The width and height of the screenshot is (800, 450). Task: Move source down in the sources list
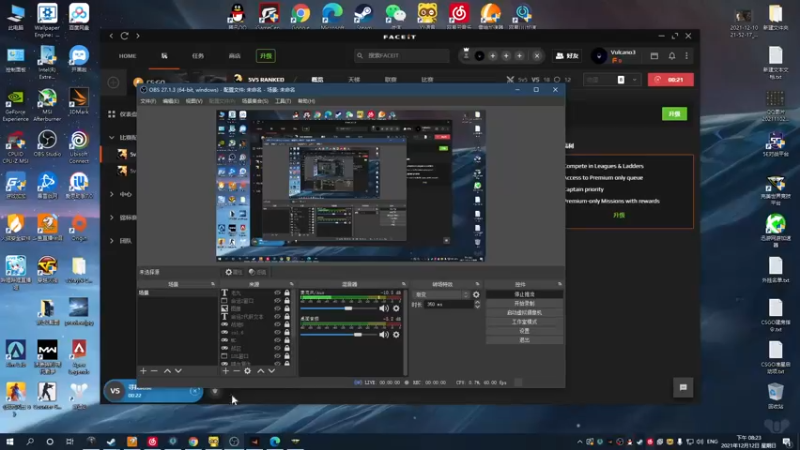(271, 371)
